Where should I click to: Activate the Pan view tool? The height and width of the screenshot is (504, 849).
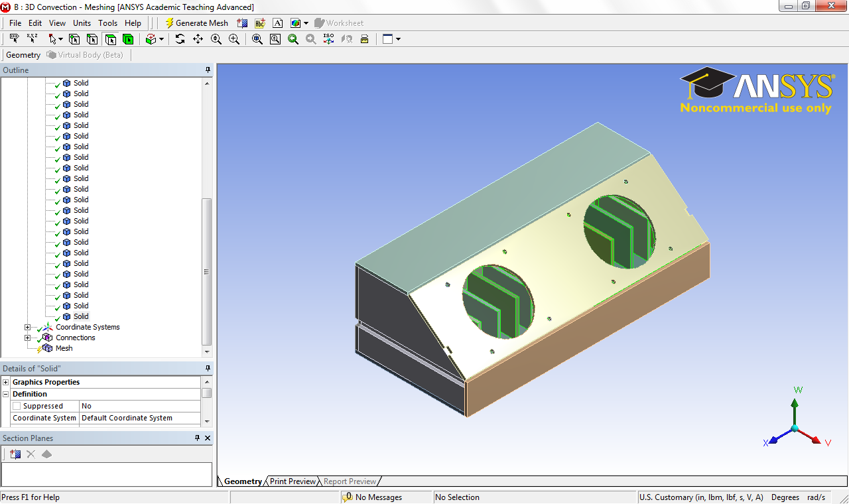coord(198,39)
